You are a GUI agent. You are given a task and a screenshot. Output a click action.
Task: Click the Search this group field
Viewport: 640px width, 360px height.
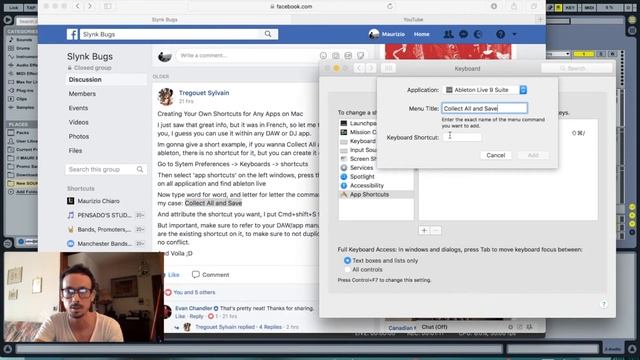click(106, 169)
